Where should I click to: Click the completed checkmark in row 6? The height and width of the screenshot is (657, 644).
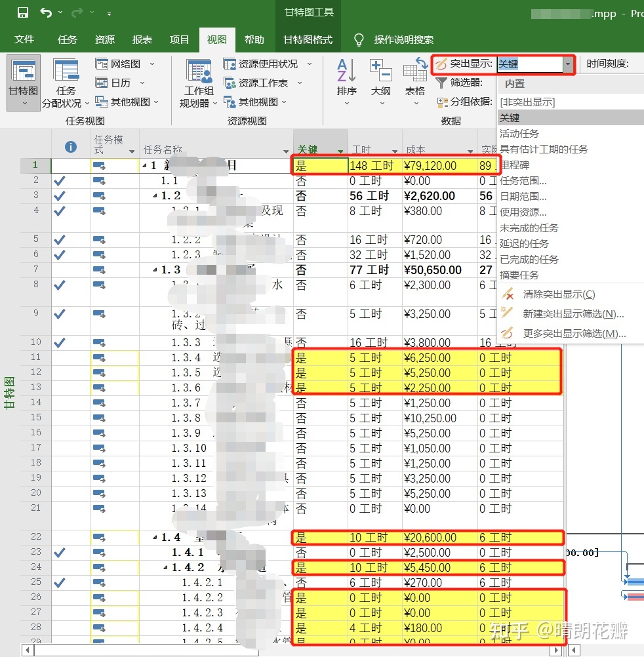60,255
